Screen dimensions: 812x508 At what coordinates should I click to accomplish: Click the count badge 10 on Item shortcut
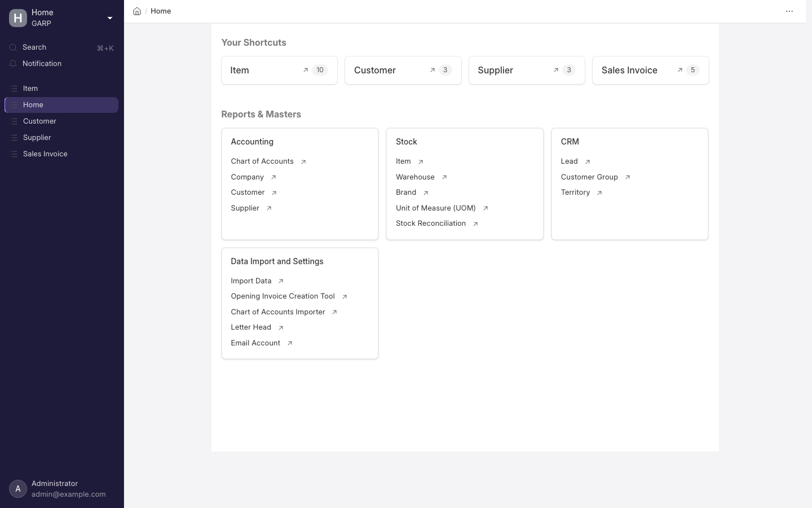click(320, 70)
